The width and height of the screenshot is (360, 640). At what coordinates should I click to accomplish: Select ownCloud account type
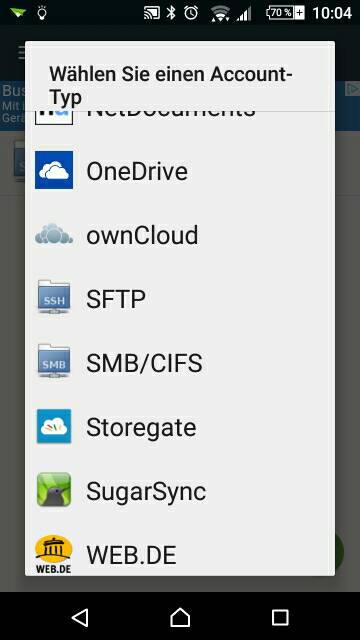click(x=180, y=234)
